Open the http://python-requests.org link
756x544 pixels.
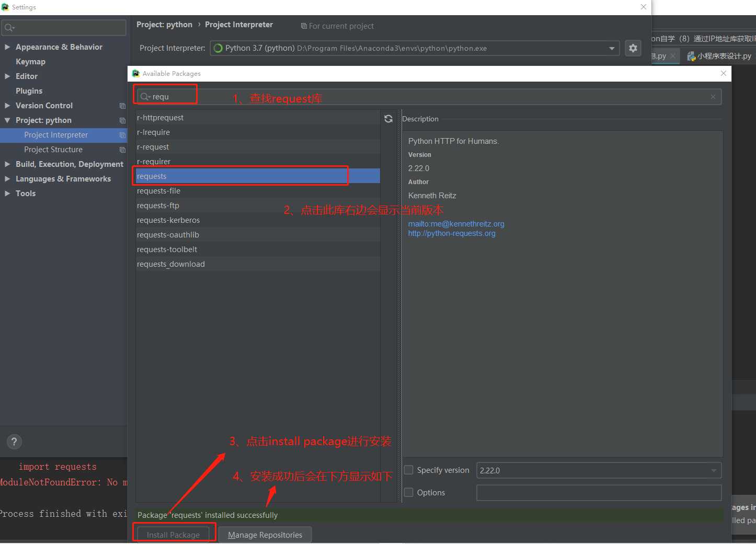click(x=452, y=233)
